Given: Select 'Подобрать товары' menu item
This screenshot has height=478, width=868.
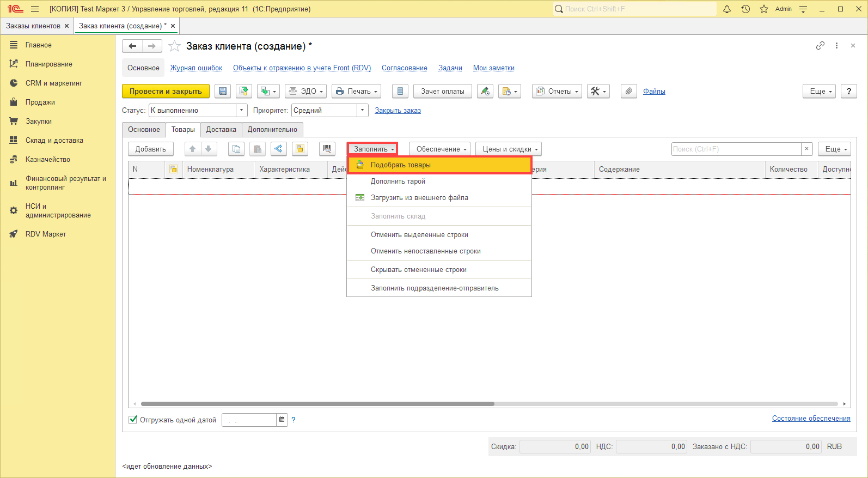Looking at the screenshot, I should click(401, 165).
